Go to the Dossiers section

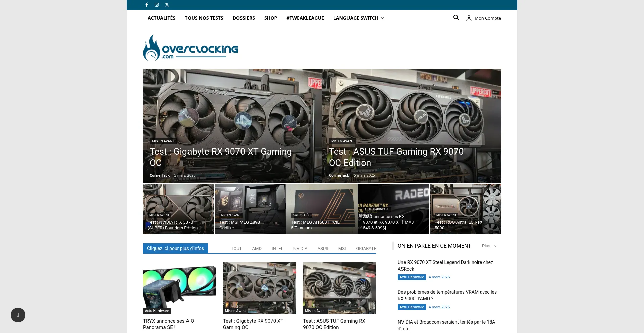(244, 18)
